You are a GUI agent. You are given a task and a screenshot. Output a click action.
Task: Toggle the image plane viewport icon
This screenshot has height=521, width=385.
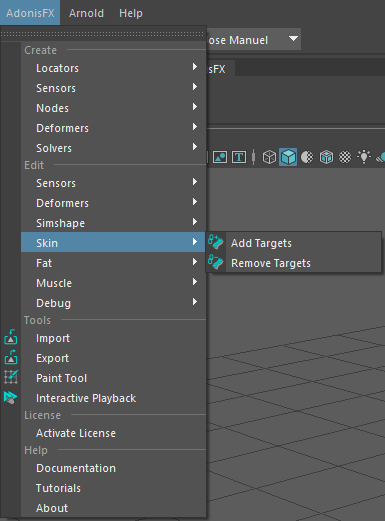(x=220, y=157)
